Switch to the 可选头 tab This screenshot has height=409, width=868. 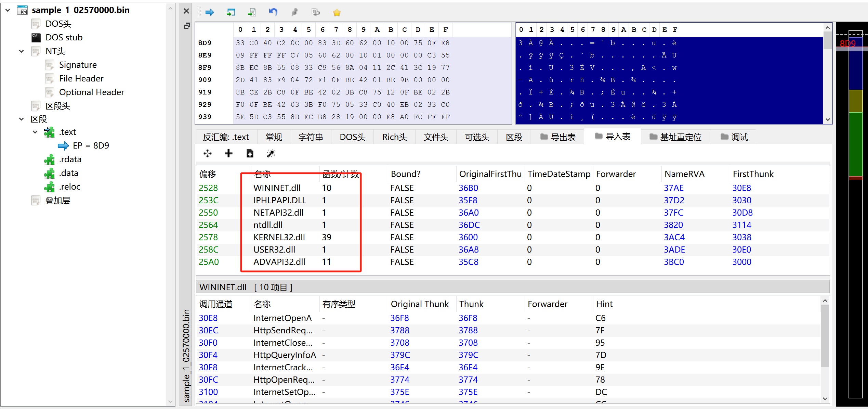pyautogui.click(x=477, y=137)
